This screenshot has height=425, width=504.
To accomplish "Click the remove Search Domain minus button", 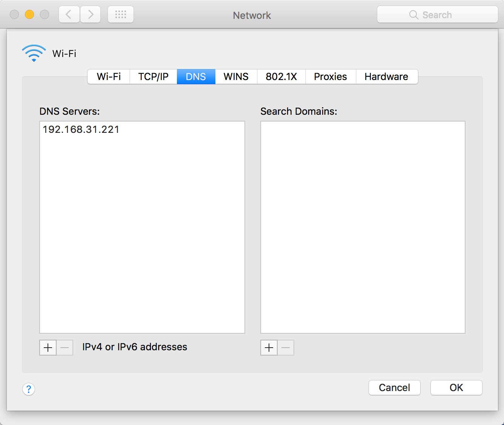I will [x=286, y=348].
